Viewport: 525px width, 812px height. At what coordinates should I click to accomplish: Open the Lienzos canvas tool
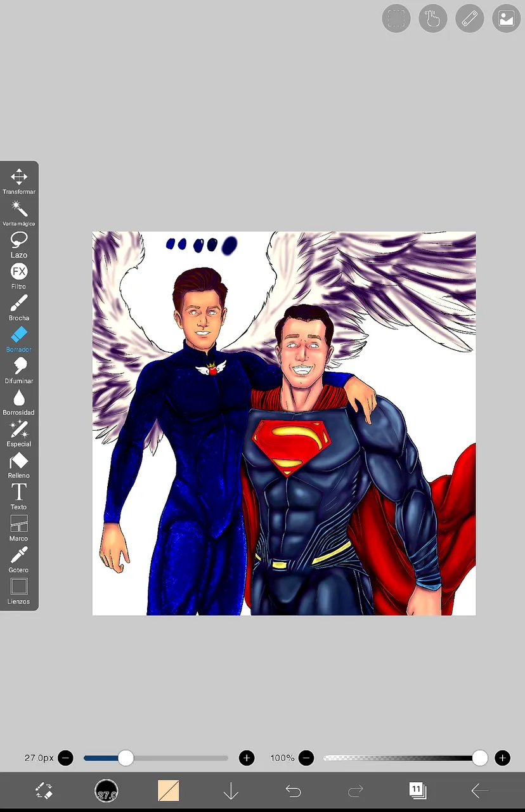[19, 591]
